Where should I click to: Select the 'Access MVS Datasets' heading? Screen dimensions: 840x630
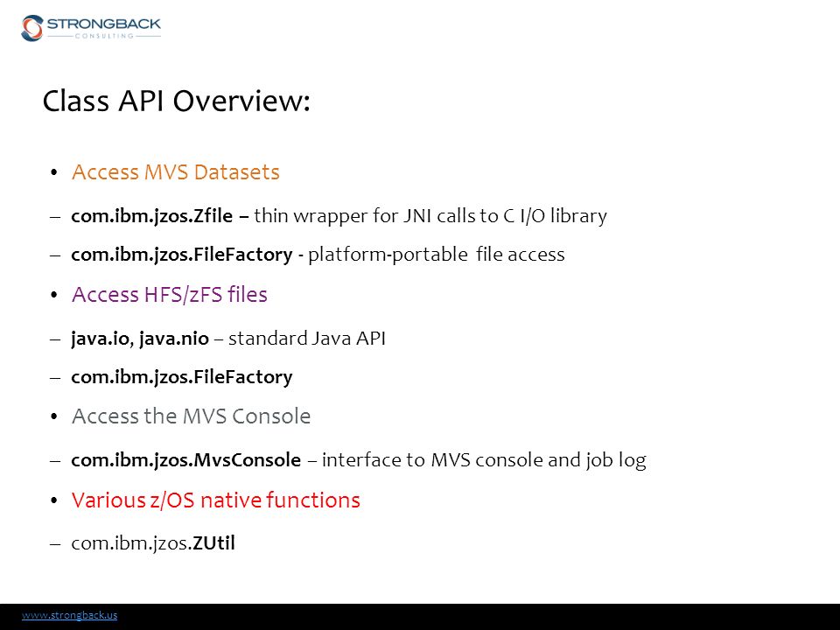pyautogui.click(x=176, y=172)
